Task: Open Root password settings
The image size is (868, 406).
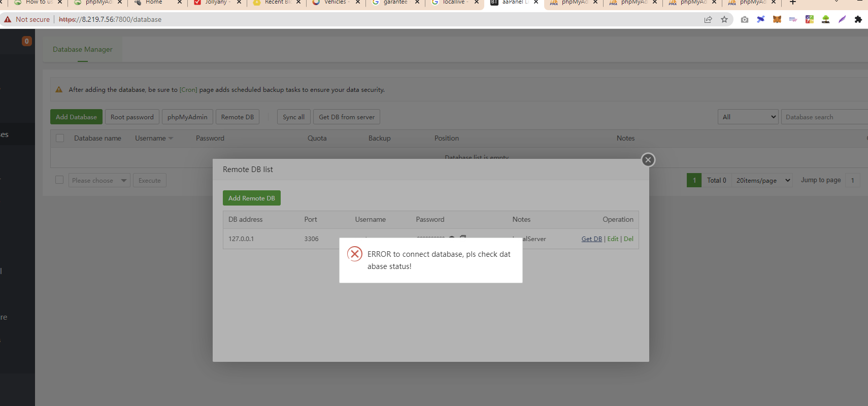Action: tap(132, 117)
